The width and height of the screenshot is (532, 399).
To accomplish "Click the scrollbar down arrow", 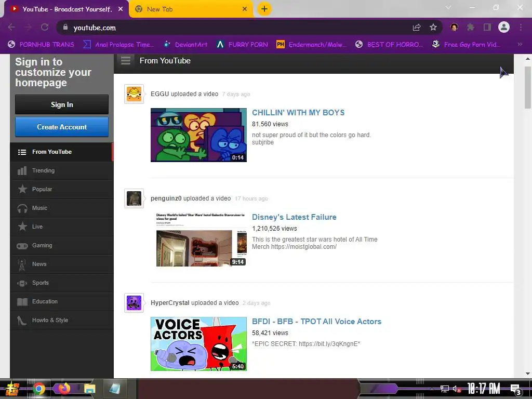I will tap(528, 374).
